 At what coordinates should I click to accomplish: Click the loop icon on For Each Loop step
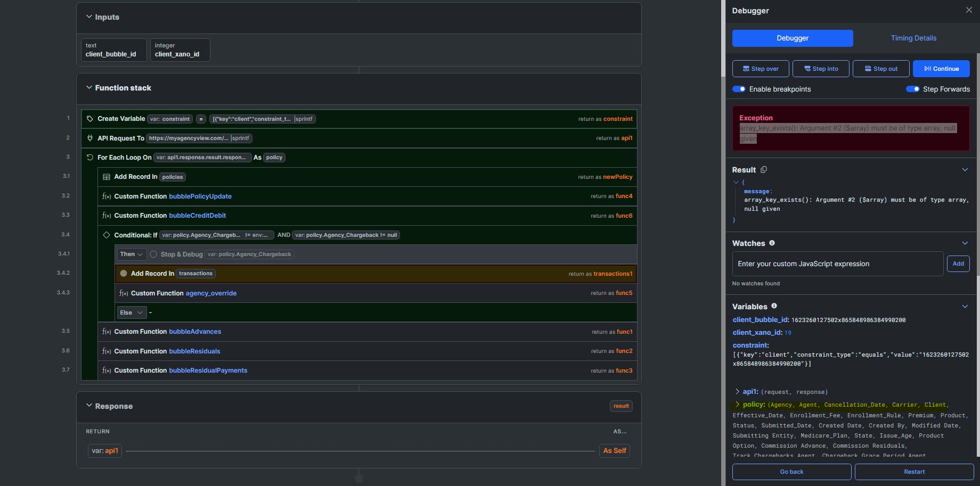[90, 158]
